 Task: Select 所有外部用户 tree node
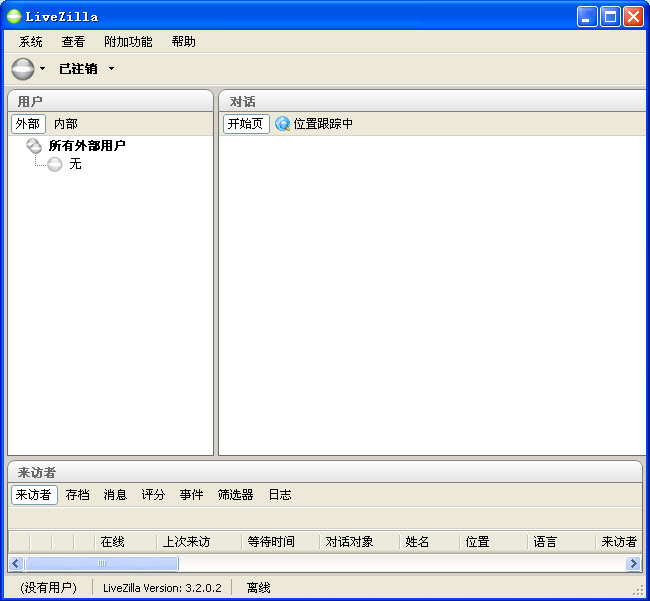click(87, 145)
